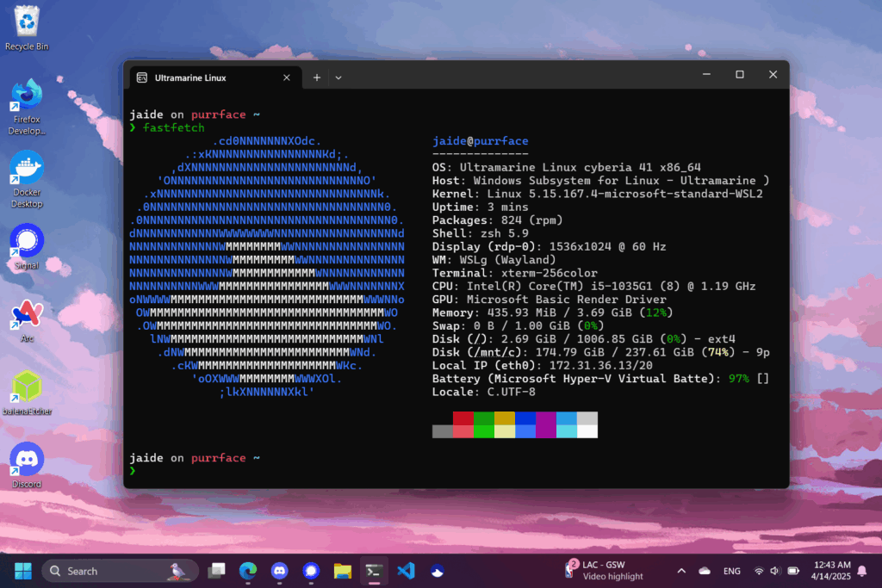
Task: Click the Terminal: xterm-256color line
Action: [x=515, y=273]
